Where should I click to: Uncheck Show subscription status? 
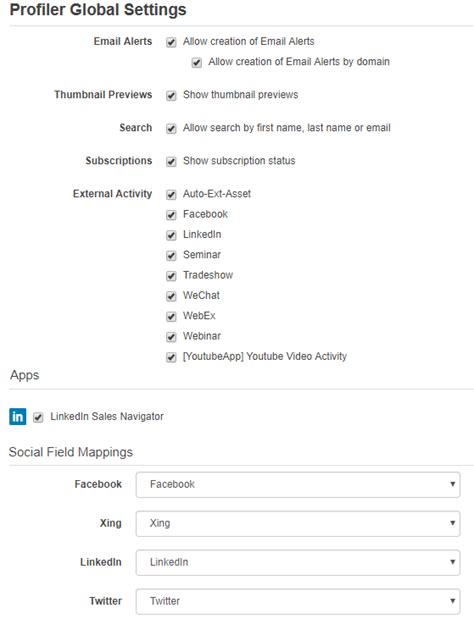(x=171, y=161)
